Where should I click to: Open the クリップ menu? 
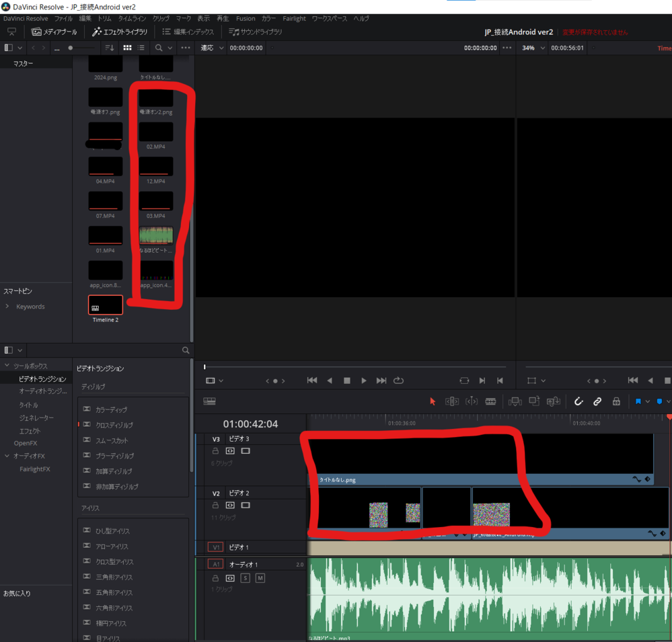(x=161, y=18)
